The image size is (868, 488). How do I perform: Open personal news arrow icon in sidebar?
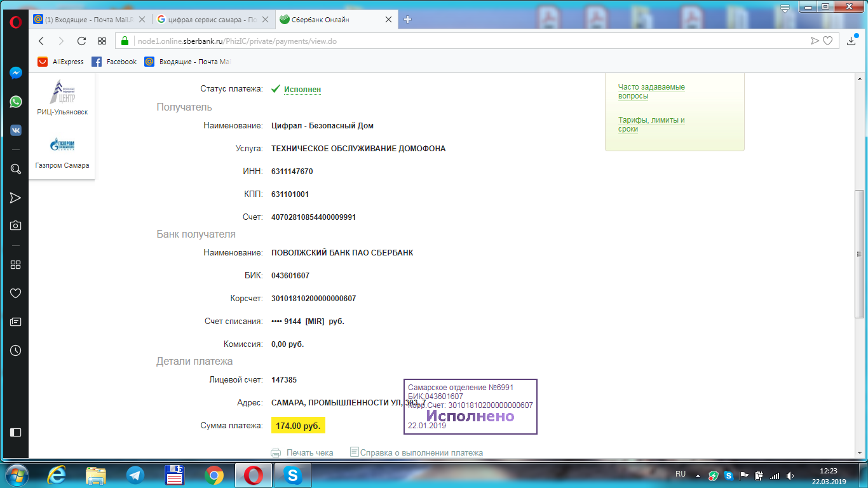click(x=16, y=198)
